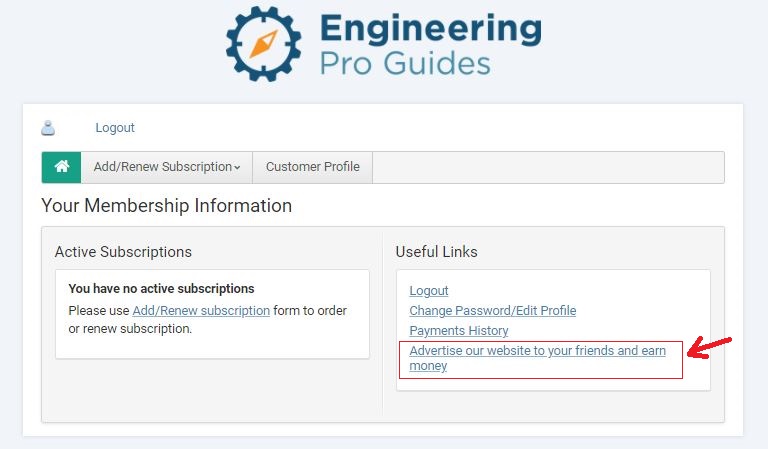Click the Engineering Pro Guides gear logo
The width and height of the screenshot is (768, 449).
tap(264, 43)
